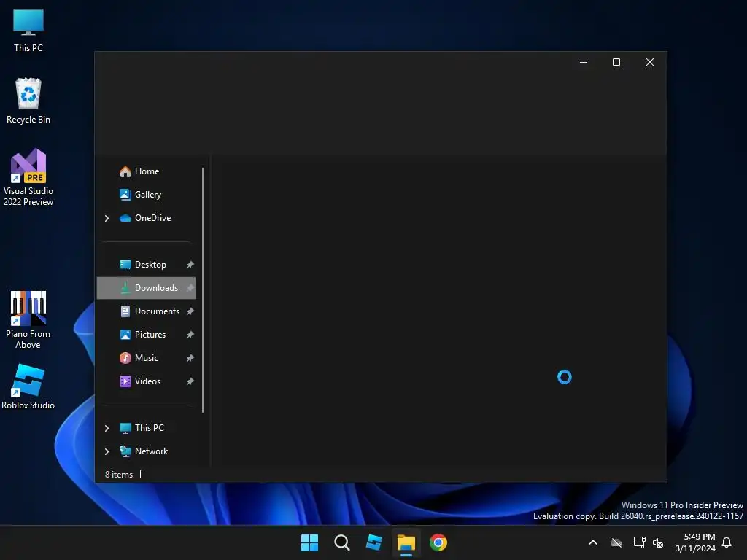
Task: Click the pin icon beside Pictures
Action: coord(190,335)
